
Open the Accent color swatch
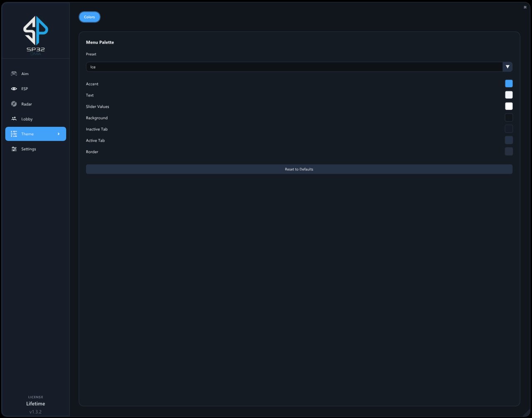pos(509,84)
